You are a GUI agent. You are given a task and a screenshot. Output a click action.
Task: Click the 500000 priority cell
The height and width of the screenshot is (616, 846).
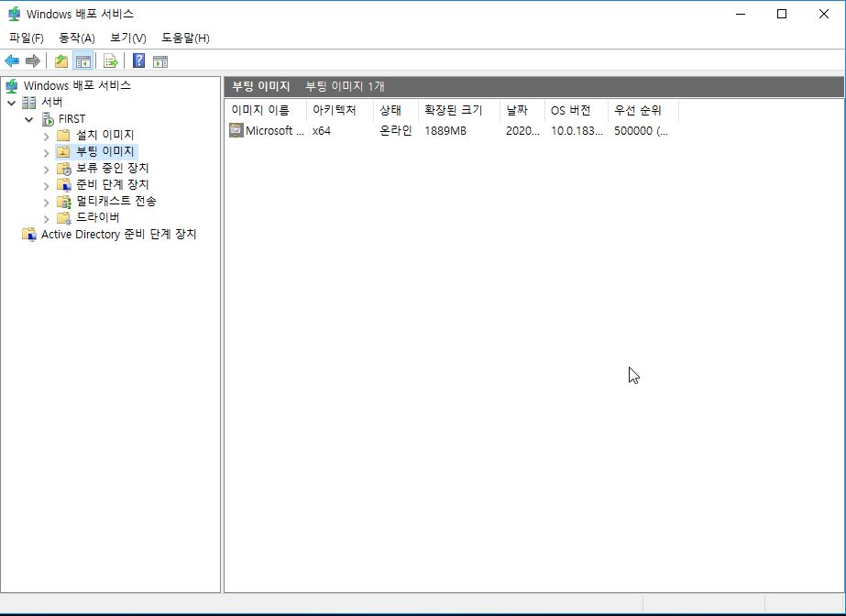tap(641, 130)
